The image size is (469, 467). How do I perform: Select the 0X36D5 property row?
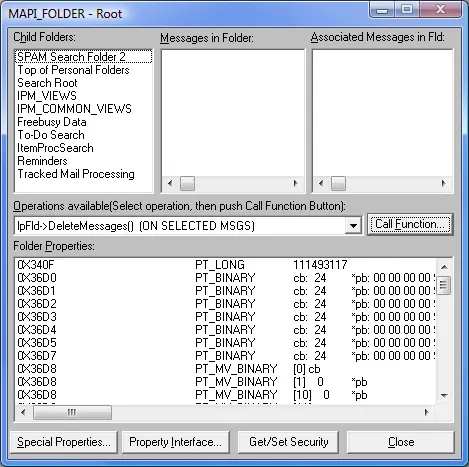(x=226, y=343)
